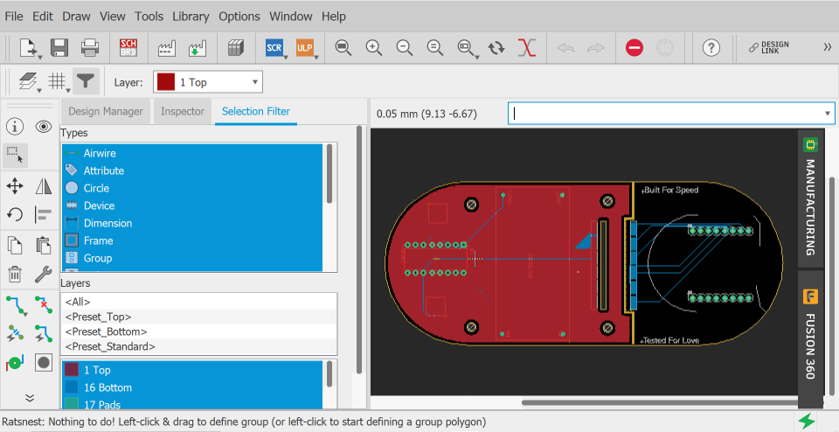Viewport: 839px width, 432px height.
Task: Open the Manufacturing side panel
Action: pyautogui.click(x=810, y=198)
